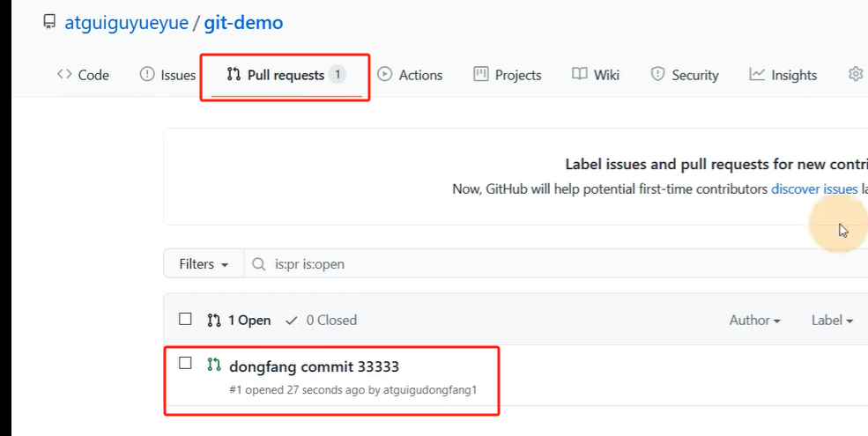868x436 pixels.
Task: Click the shield icon on Security tab
Action: coord(657,74)
